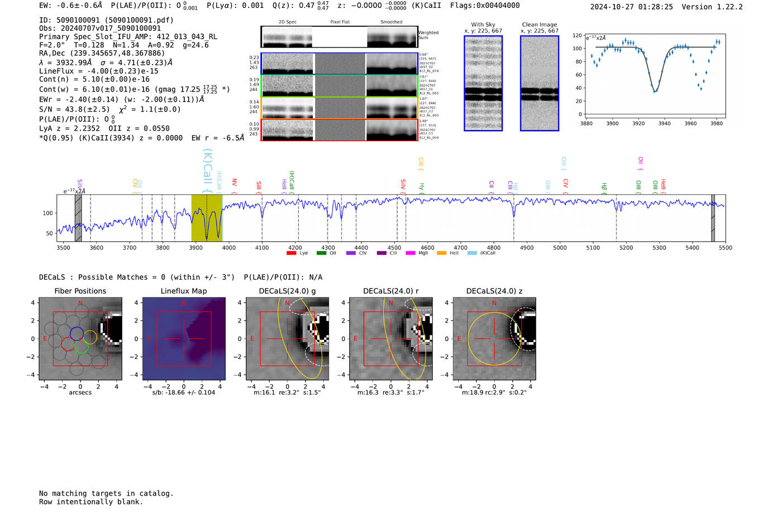Viewport: 782px width, 532px height.
Task: Click the Version 1.22.2 label
Action: click(x=712, y=7)
